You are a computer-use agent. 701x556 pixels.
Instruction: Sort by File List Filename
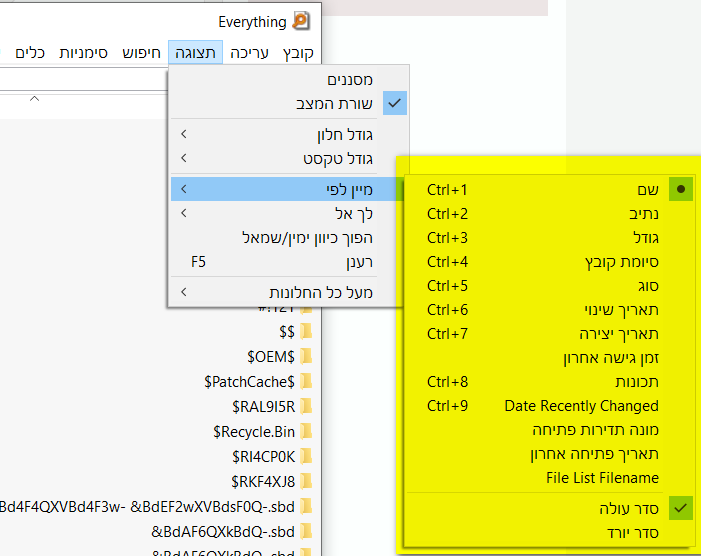click(x=549, y=478)
